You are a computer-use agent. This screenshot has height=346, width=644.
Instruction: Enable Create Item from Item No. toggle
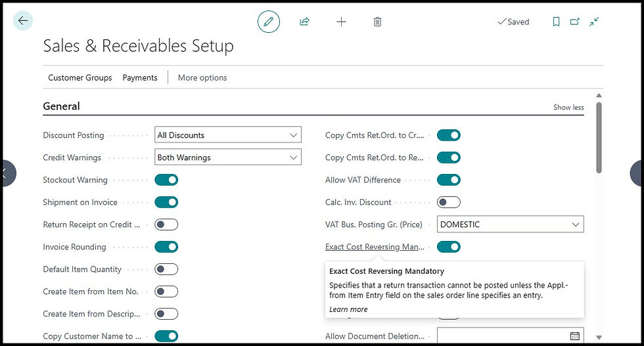click(166, 292)
